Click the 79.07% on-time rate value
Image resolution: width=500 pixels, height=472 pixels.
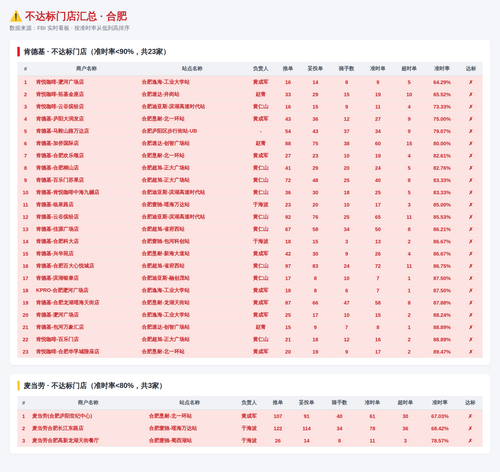coord(442,131)
